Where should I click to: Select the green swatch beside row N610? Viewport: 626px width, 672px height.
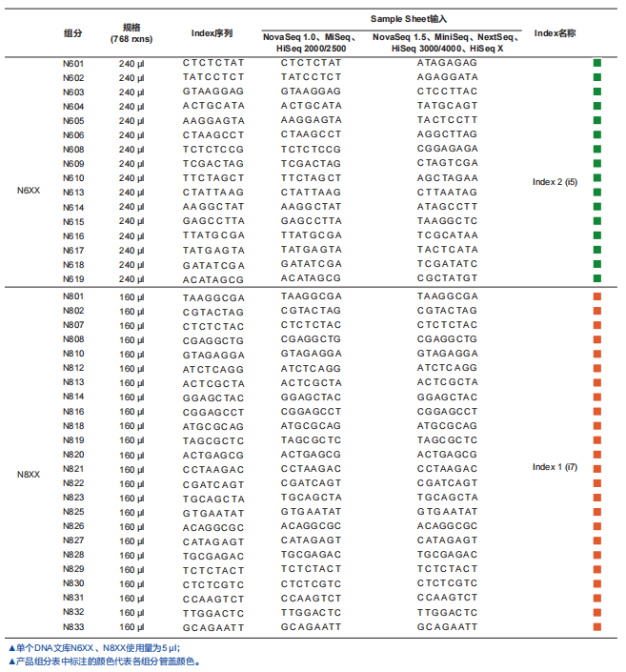(x=597, y=177)
